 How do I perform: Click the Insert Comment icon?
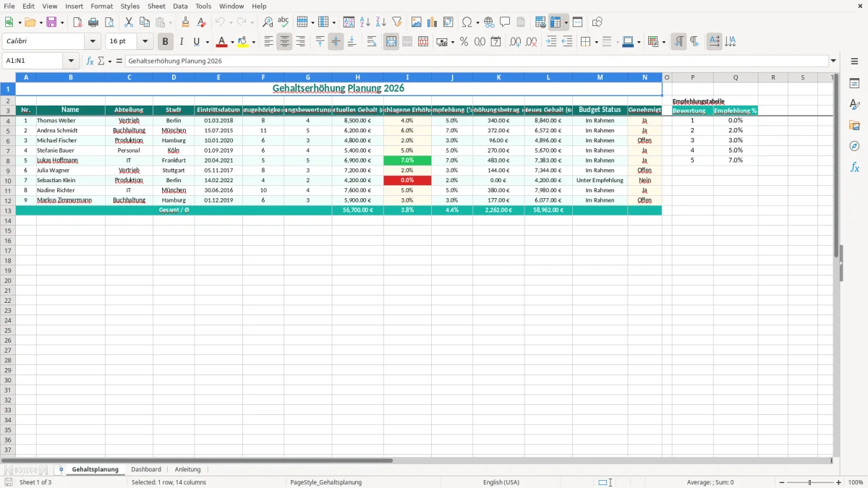point(505,22)
